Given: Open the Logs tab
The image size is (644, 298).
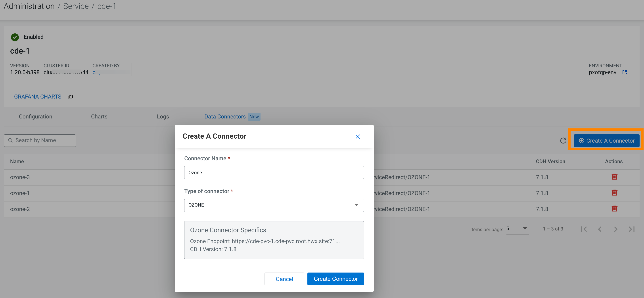Looking at the screenshot, I should pos(163,117).
